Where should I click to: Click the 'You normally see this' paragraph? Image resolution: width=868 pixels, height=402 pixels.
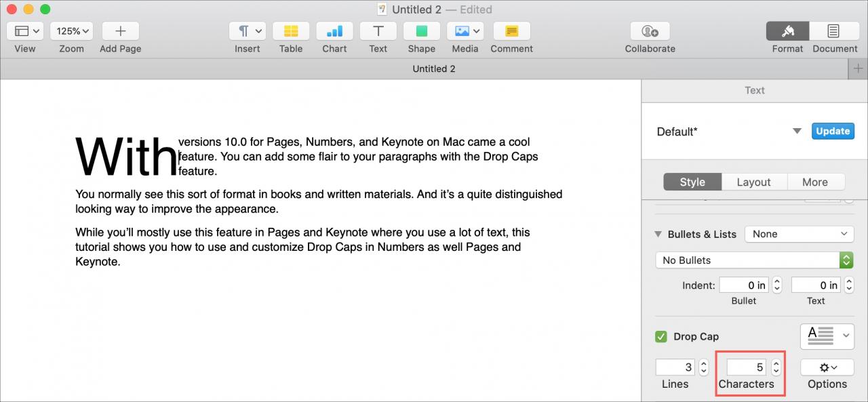coord(319,201)
